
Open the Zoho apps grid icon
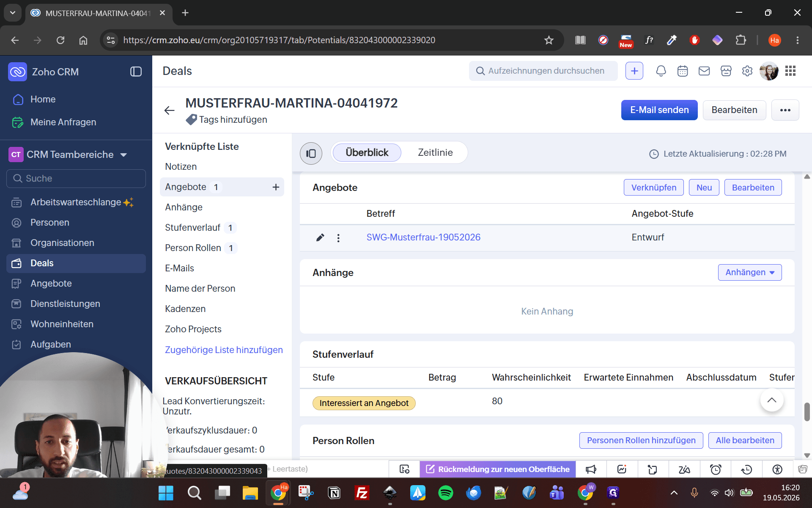(x=790, y=71)
